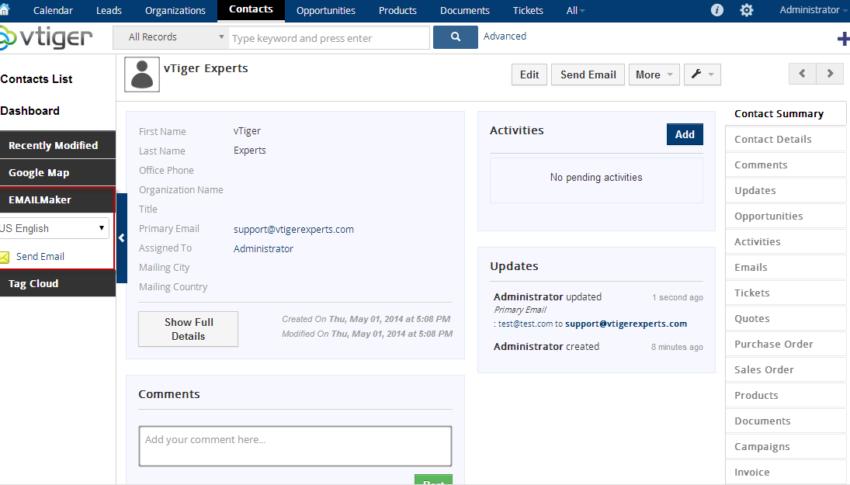The width and height of the screenshot is (850, 485).
Task: Click the support@vtigerexperts.com primary email link
Action: click(293, 229)
